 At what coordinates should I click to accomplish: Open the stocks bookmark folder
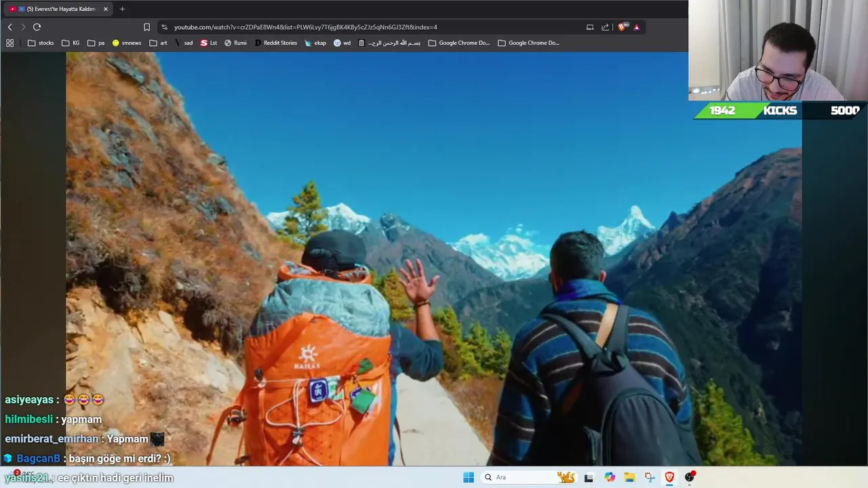coord(41,43)
